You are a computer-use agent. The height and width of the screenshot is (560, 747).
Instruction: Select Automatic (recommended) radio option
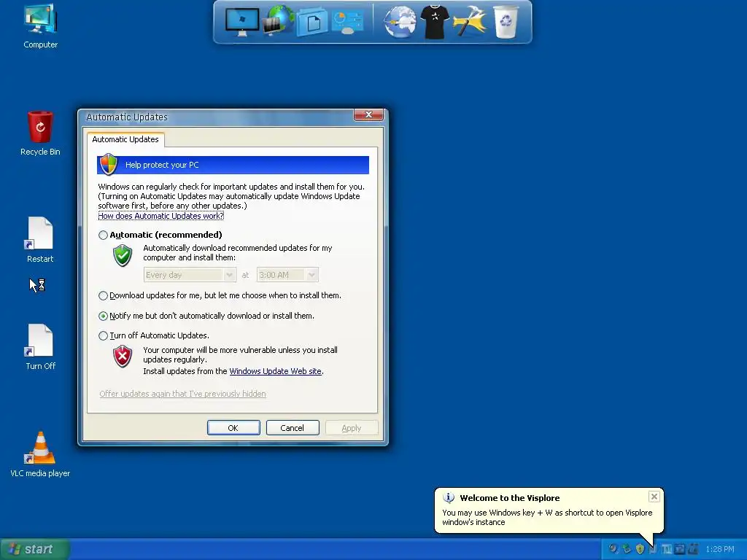coord(103,235)
